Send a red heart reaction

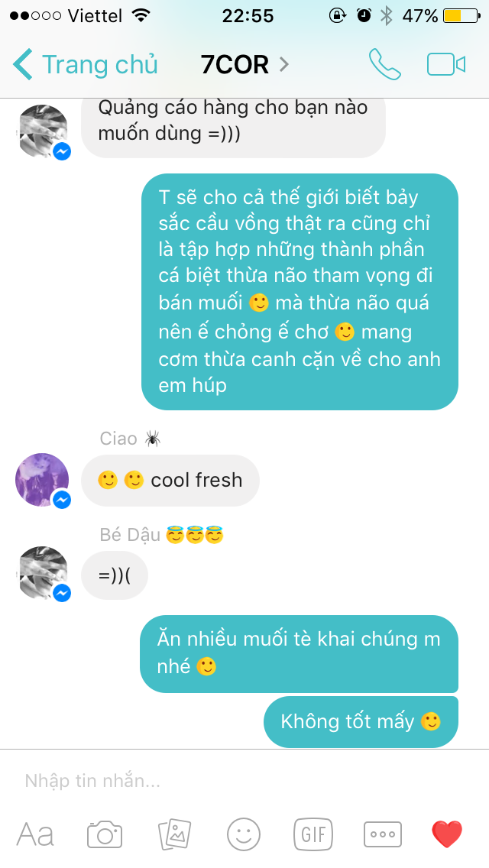(x=447, y=834)
